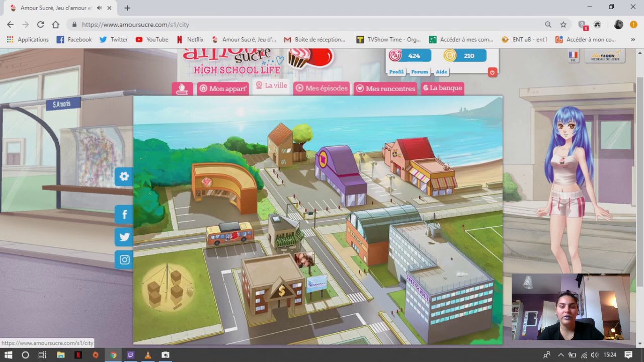This screenshot has height=362, width=644.
Task: Open the pink apple-and-book tab icon
Action: click(182, 88)
